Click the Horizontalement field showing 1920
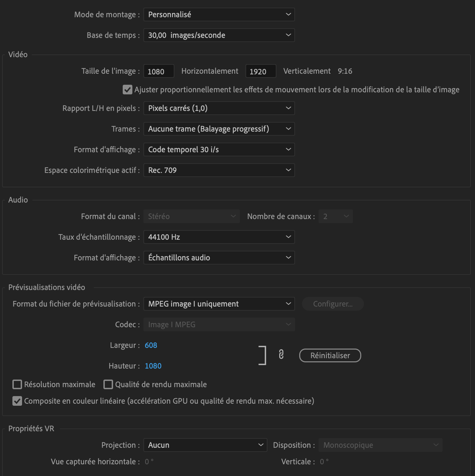Screen dimensions: 475x476 pyautogui.click(x=261, y=71)
